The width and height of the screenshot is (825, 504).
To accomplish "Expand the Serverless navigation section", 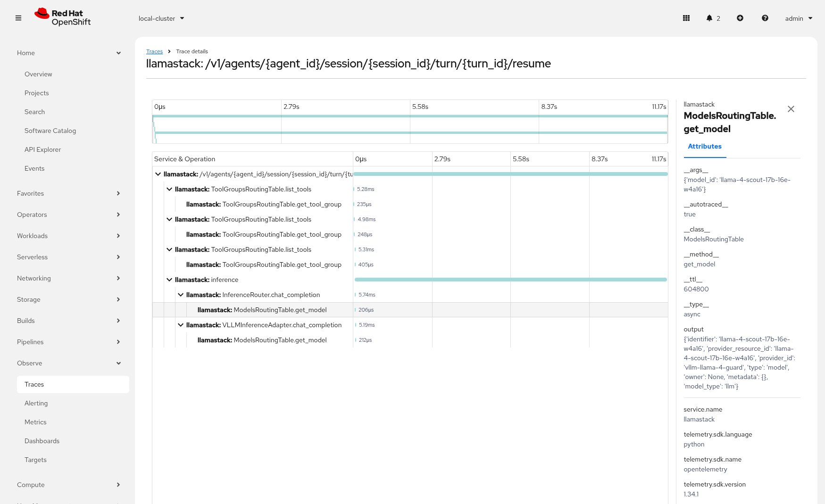I will click(69, 257).
